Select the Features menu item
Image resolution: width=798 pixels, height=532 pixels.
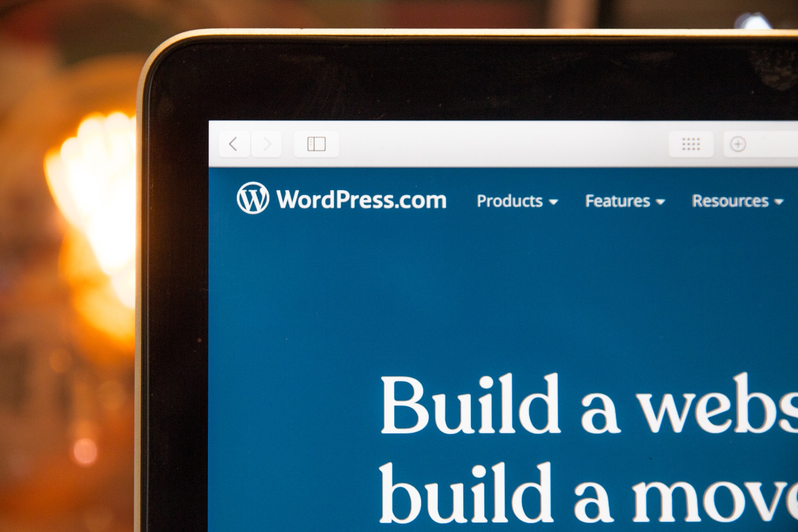coord(600,207)
